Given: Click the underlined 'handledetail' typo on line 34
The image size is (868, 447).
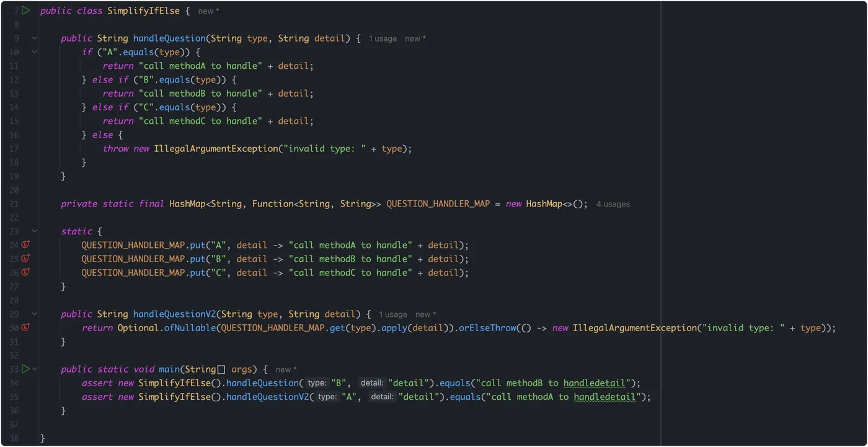Looking at the screenshot, I should point(595,383).
